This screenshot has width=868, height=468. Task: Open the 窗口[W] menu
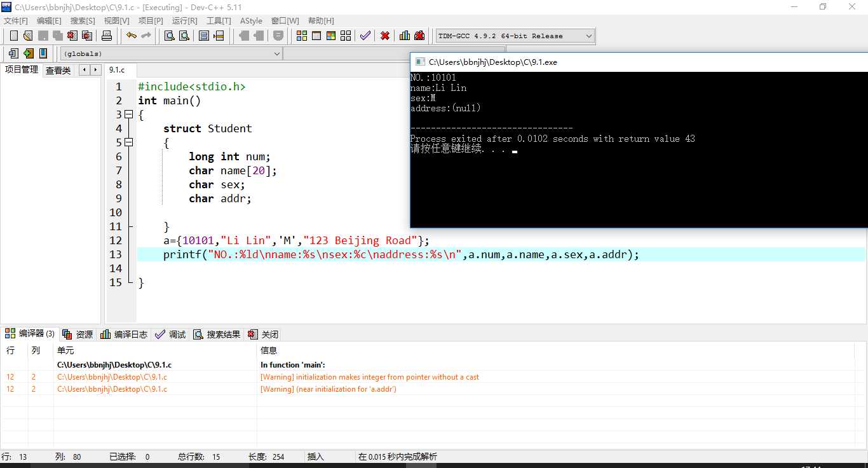tap(285, 20)
